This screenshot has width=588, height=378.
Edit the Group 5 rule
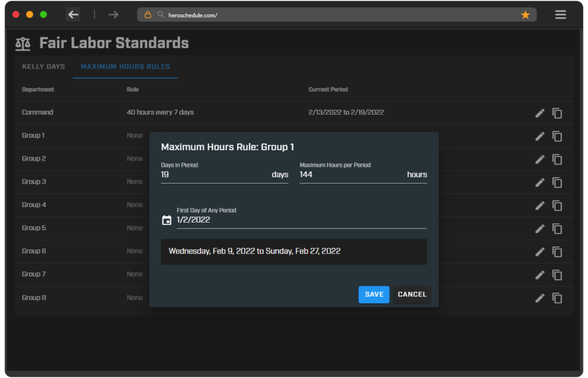[x=539, y=228]
